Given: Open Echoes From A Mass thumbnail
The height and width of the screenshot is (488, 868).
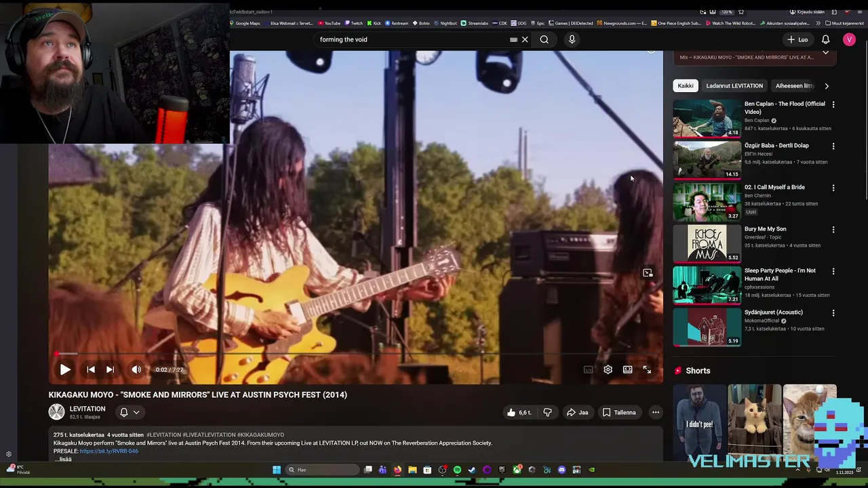Looking at the screenshot, I should tap(707, 243).
